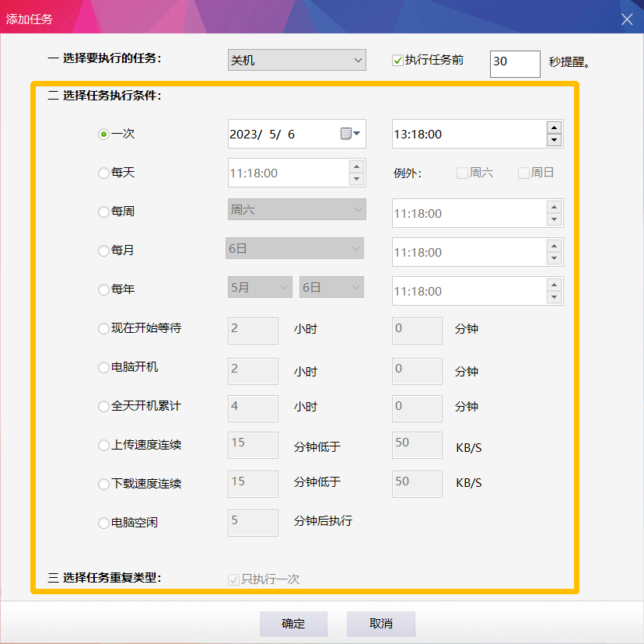The width and height of the screenshot is (644, 644).
Task: Select the 全天开机累计 radio button
Action: (103, 406)
